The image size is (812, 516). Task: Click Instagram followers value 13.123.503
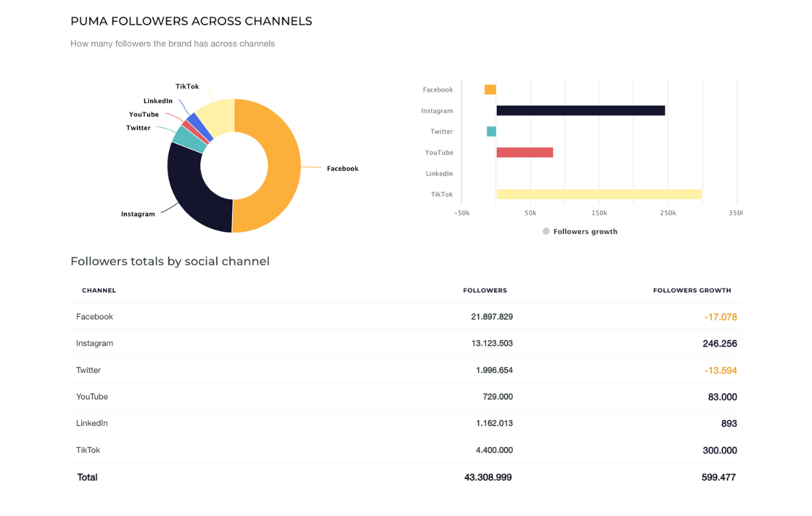pos(492,343)
